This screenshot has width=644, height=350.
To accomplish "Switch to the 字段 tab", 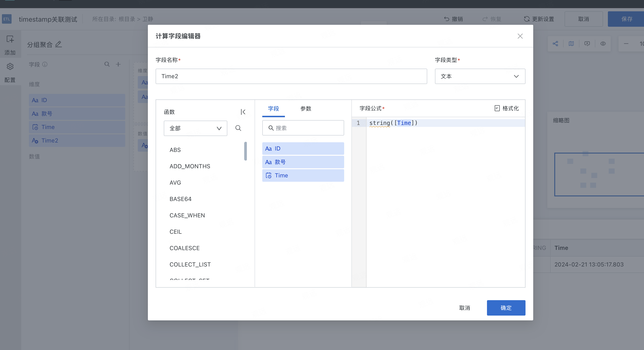I will tap(273, 109).
